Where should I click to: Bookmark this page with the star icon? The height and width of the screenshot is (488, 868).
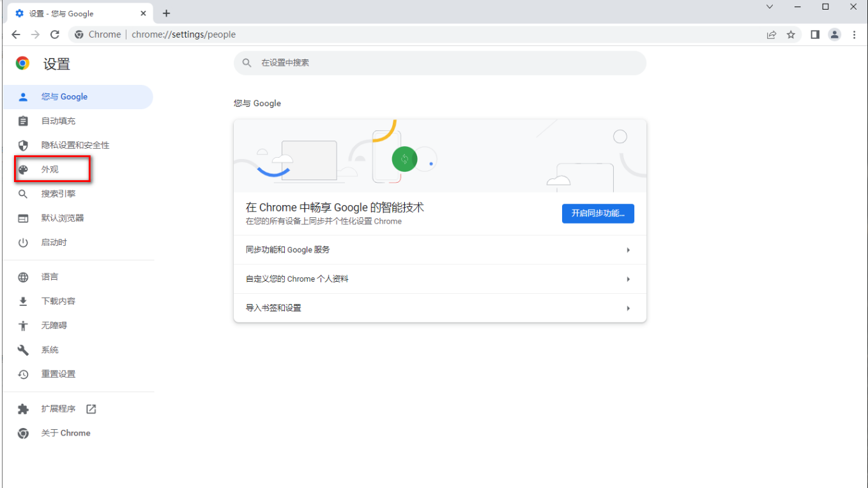click(791, 34)
